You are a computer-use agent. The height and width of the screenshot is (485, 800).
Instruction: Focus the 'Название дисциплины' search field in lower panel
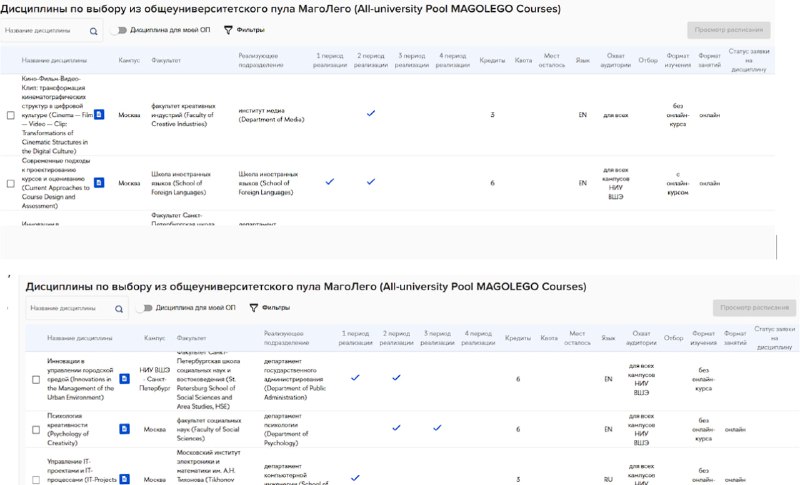77,309
